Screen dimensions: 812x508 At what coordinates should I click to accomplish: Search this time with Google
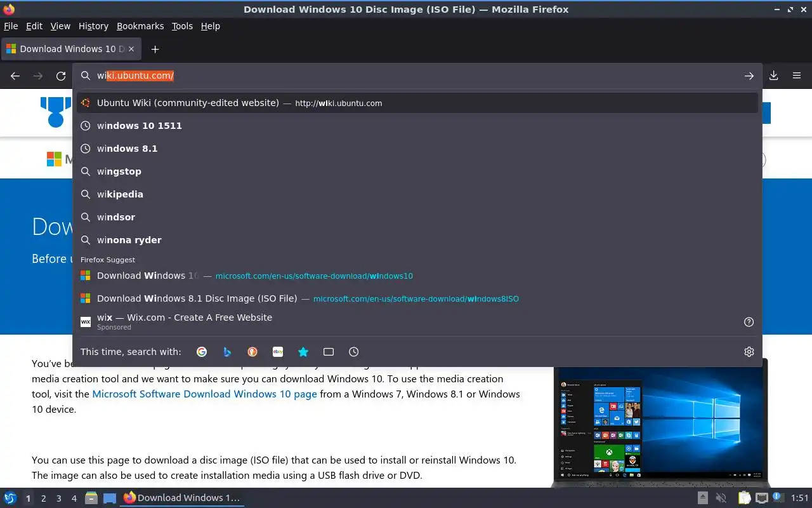point(202,352)
